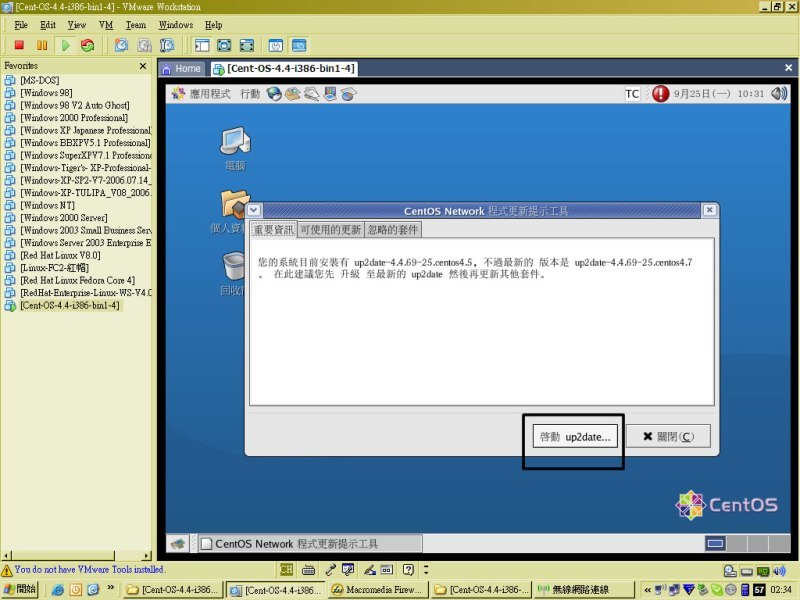Click the red update alert icon in CentOS panel
This screenshot has height=600, width=800.
coord(660,93)
